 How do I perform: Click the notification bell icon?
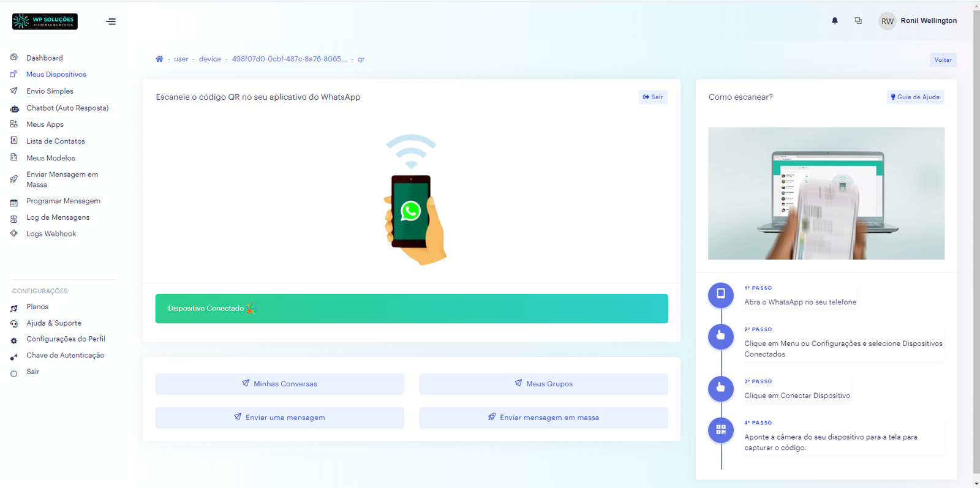(834, 21)
